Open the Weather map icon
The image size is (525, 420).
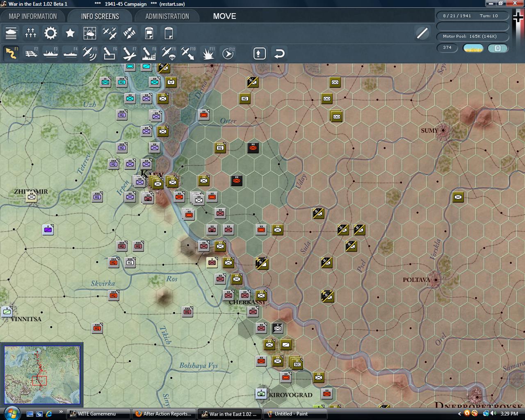[90, 33]
